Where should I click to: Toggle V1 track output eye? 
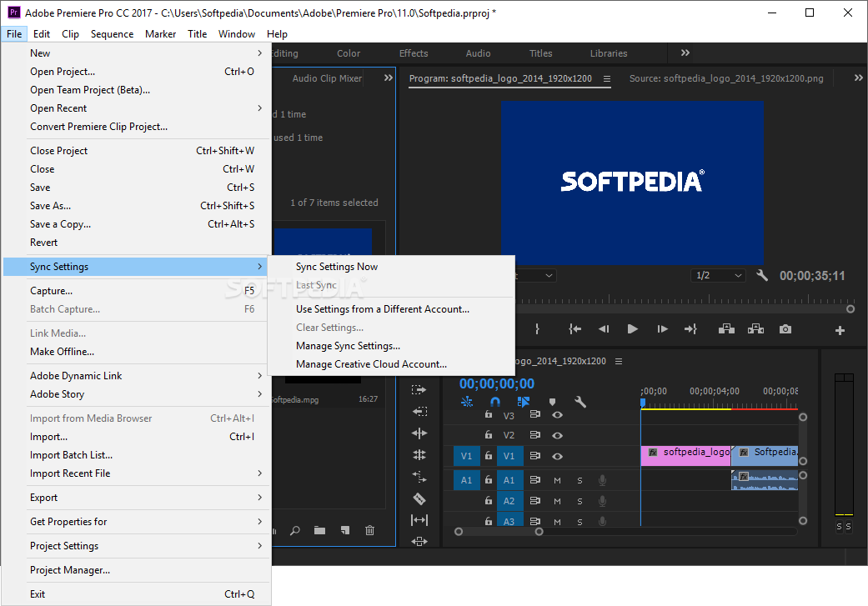(x=558, y=457)
